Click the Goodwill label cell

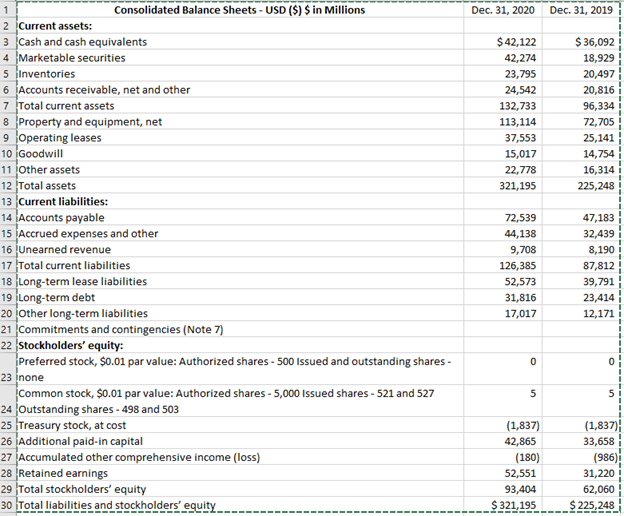240,154
